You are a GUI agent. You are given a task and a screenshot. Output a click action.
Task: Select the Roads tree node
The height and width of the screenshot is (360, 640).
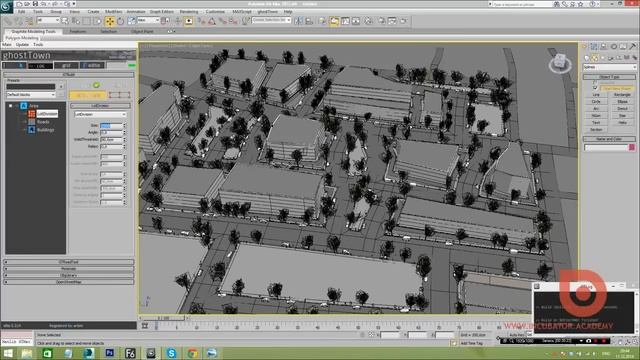[x=43, y=122]
